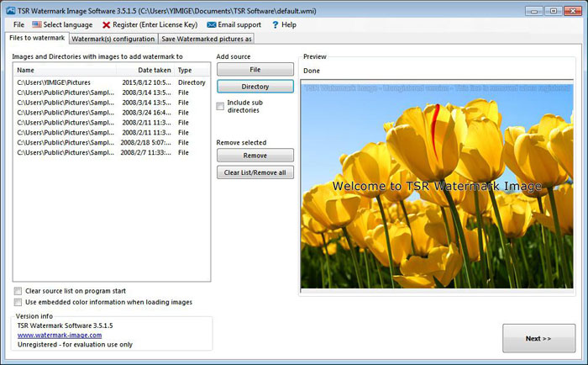Click the Next >> button
The width and height of the screenshot is (588, 365).
click(x=539, y=338)
